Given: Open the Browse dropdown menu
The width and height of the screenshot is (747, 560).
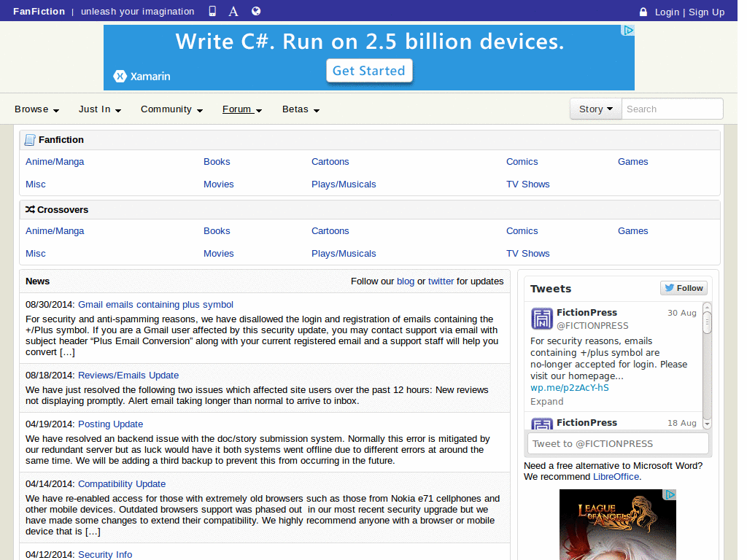Looking at the screenshot, I should tap(36, 109).
